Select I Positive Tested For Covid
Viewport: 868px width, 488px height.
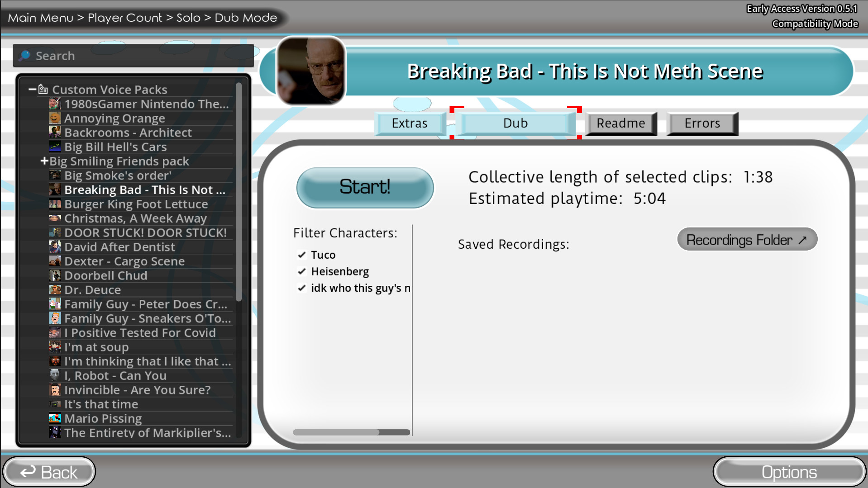pos(140,333)
